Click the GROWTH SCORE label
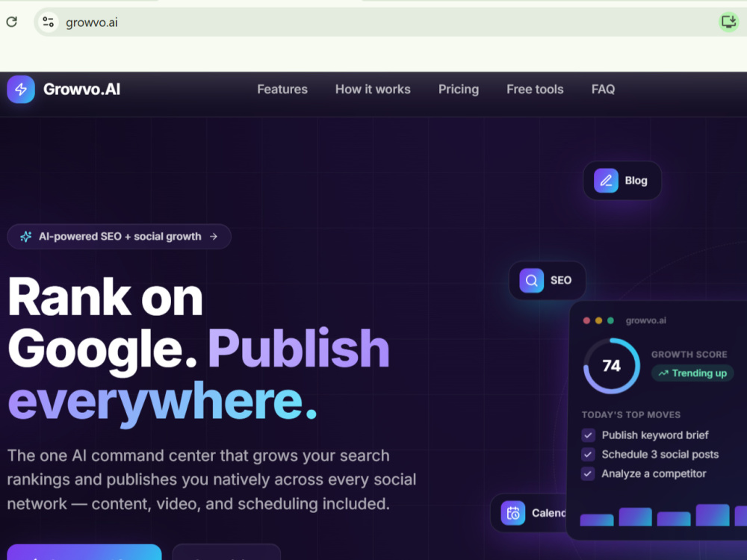Image resolution: width=747 pixels, height=560 pixels. 689,355
